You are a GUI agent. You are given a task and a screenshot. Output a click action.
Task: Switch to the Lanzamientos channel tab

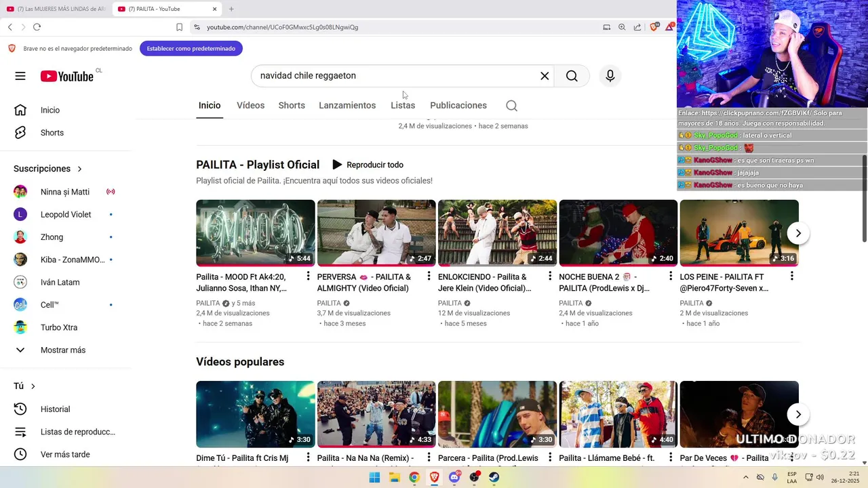(x=347, y=106)
